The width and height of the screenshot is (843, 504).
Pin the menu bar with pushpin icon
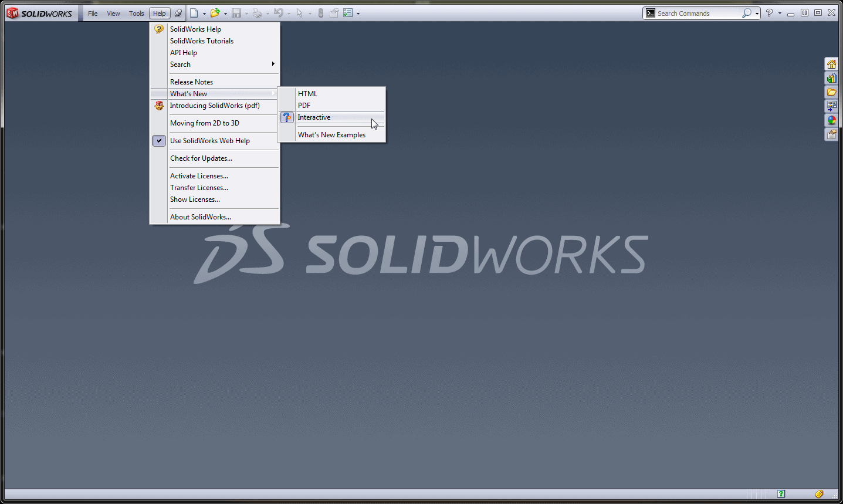tap(178, 13)
